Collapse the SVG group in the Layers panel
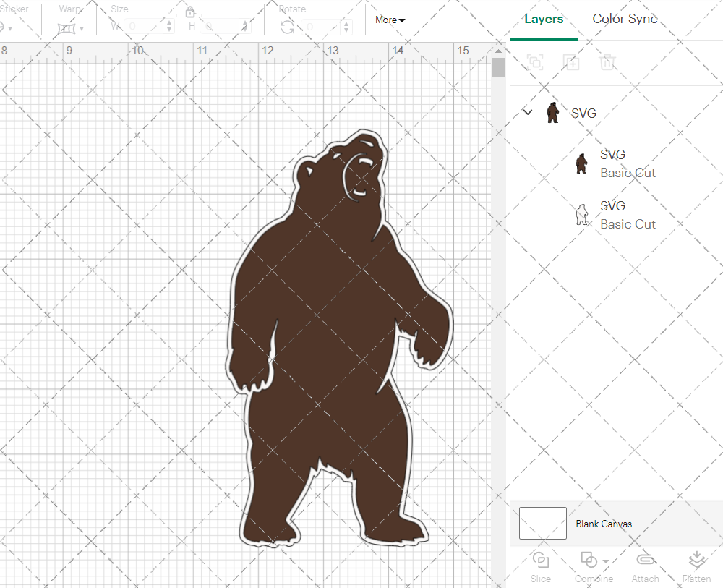This screenshot has height=588, width=723. click(x=527, y=113)
